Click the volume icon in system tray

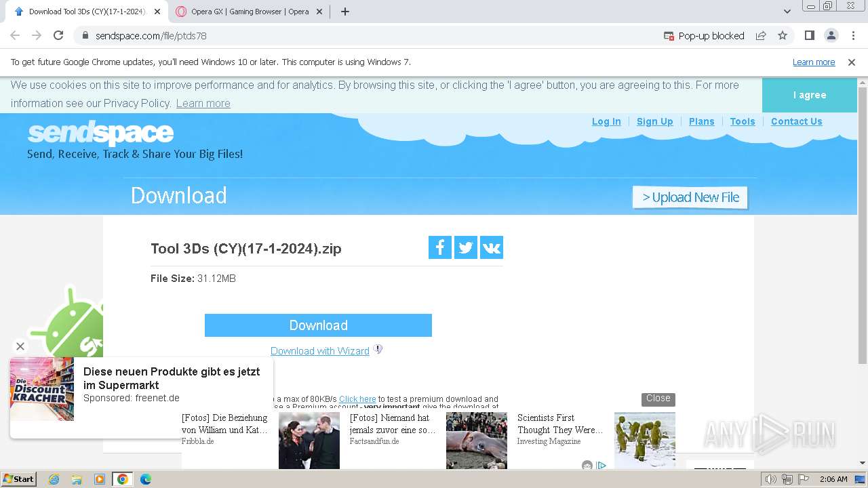coord(771,479)
